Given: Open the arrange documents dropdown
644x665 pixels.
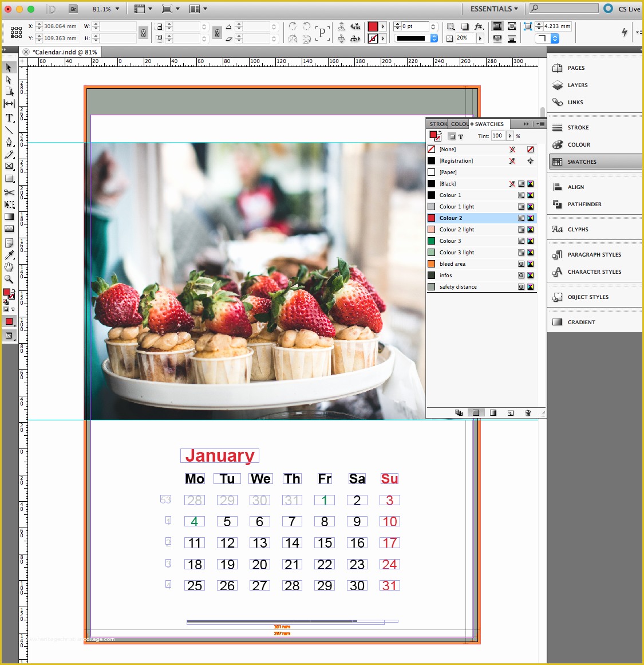Looking at the screenshot, I should click(x=198, y=9).
